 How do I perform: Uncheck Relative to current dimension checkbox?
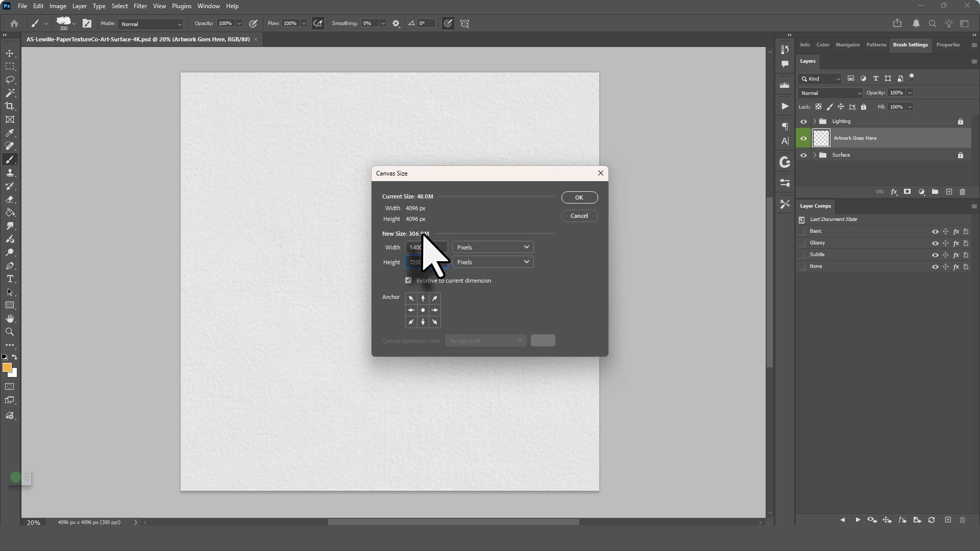(408, 280)
